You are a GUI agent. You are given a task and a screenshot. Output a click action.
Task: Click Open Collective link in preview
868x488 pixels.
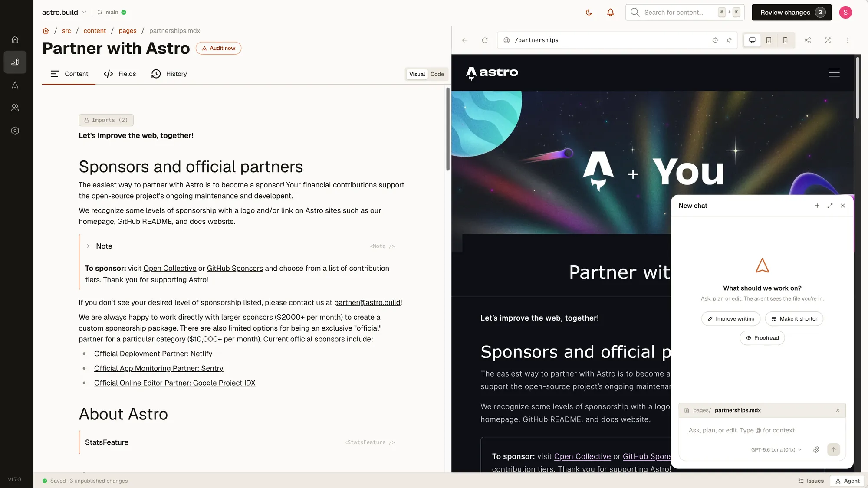582,457
